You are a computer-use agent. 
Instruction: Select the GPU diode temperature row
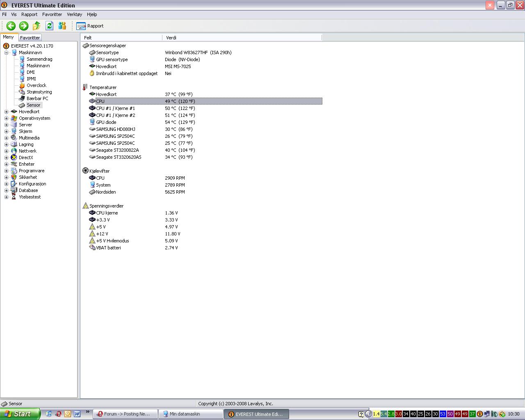202,122
